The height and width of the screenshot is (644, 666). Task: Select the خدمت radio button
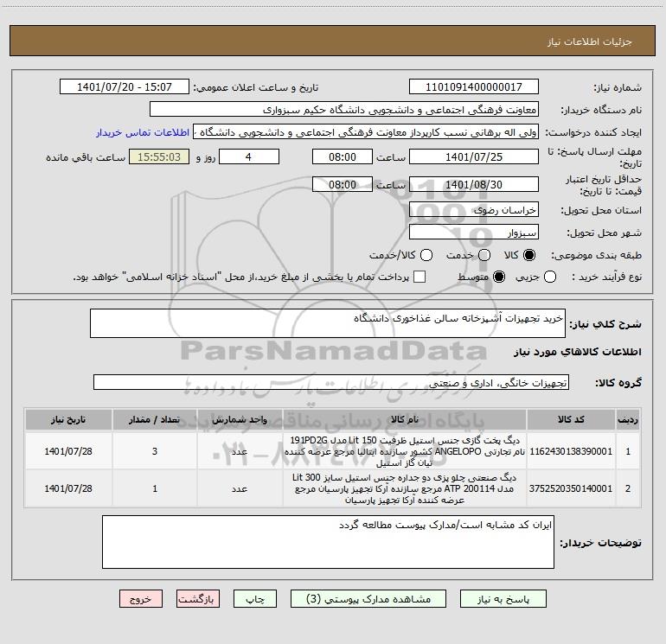(x=484, y=255)
